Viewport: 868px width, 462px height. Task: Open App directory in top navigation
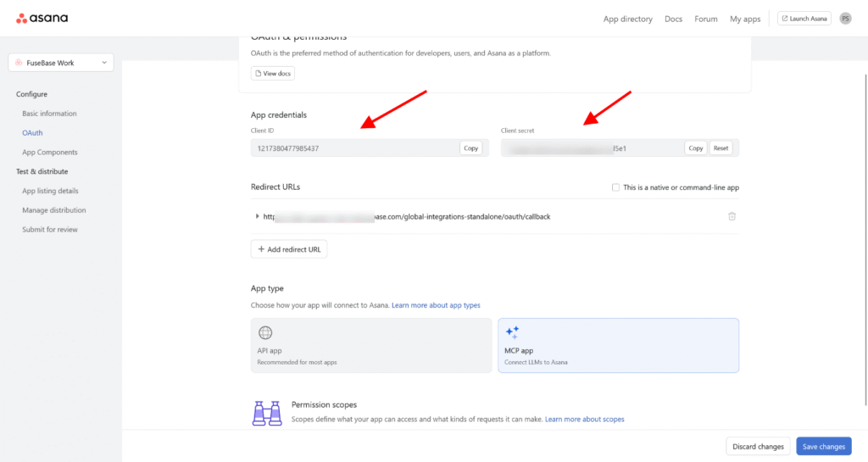(628, 19)
